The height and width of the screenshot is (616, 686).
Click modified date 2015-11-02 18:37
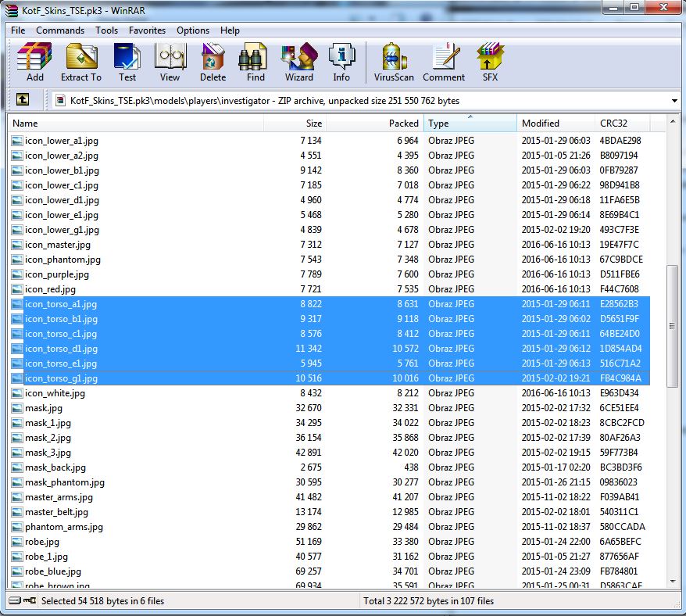point(556,527)
